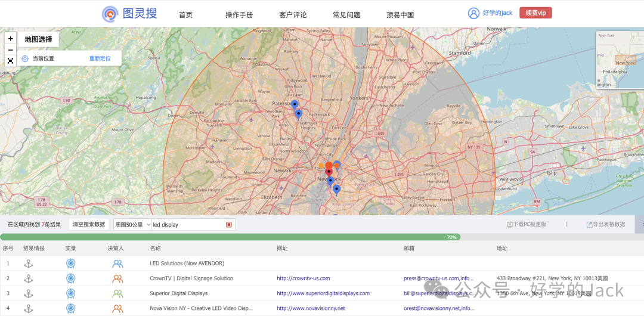Open 操作手册 in top navigation
The height and width of the screenshot is (316, 644).
[x=239, y=15]
